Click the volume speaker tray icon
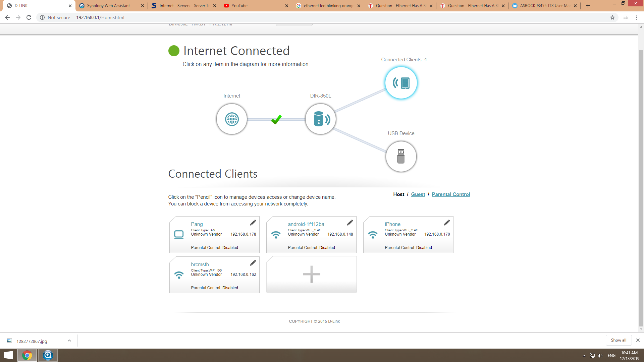The height and width of the screenshot is (362, 644). point(600,356)
